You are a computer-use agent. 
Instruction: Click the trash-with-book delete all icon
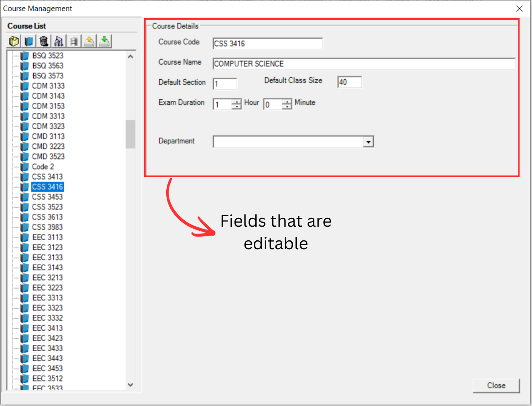pos(59,41)
